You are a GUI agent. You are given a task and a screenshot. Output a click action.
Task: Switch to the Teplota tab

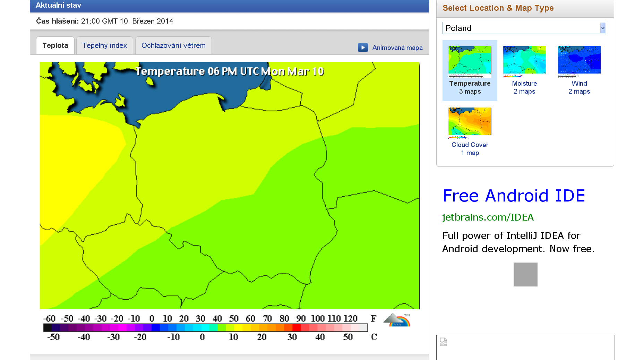tap(55, 45)
